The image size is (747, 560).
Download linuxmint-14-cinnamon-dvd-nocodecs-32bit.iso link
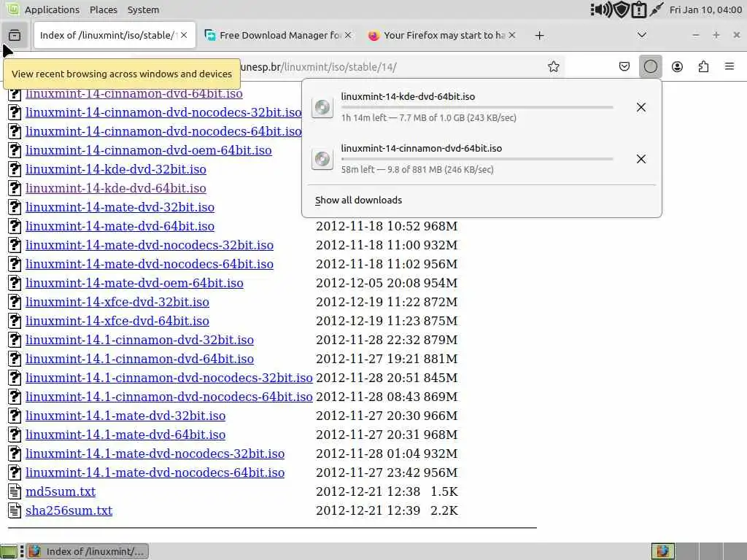163,112
